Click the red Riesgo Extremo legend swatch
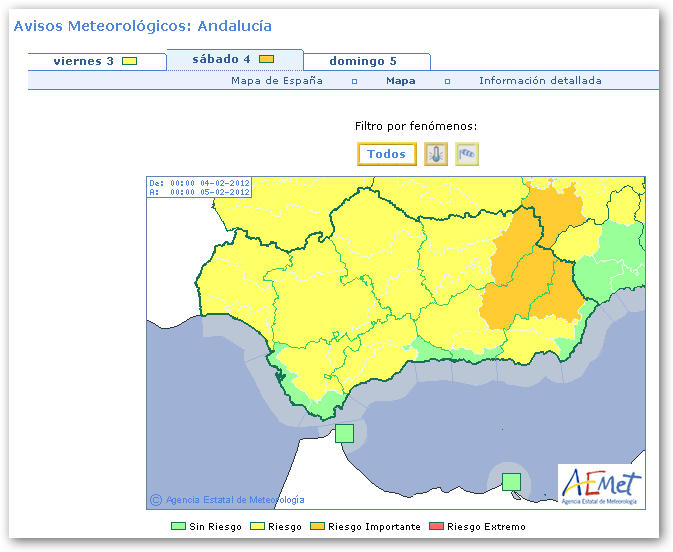This screenshot has width=673, height=552. point(435,527)
